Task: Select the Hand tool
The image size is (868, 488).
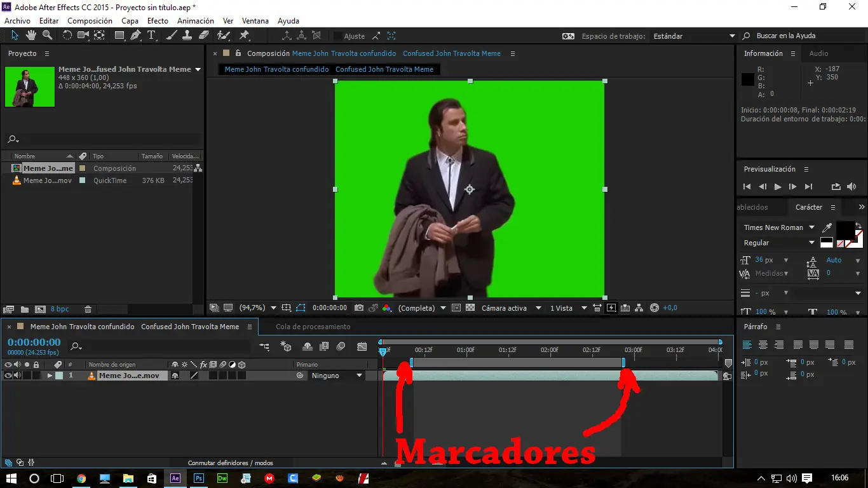Action: coord(31,36)
